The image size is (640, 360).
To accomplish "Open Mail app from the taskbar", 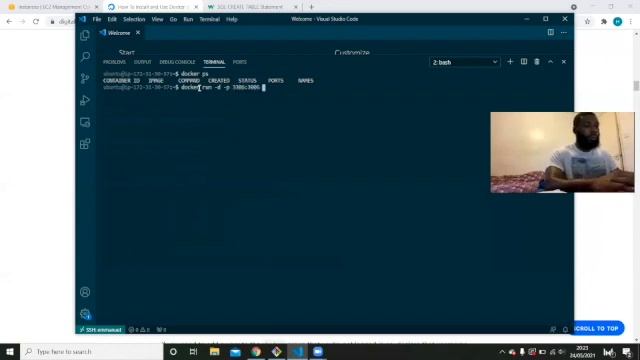I will (235, 351).
